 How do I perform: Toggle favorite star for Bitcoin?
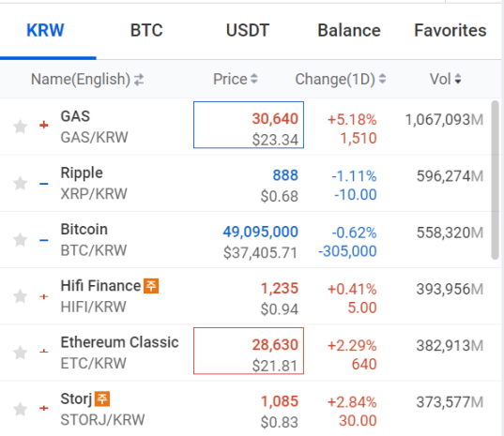tap(20, 239)
